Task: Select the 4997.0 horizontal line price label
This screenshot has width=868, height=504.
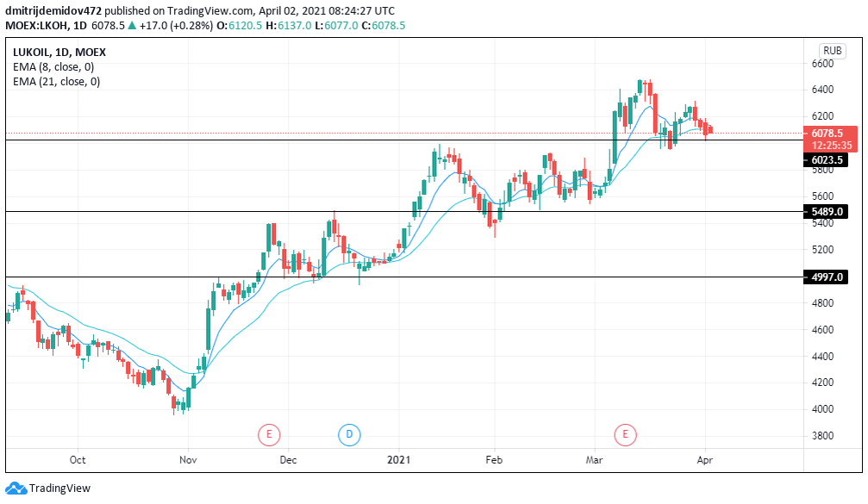Action: 827,277
